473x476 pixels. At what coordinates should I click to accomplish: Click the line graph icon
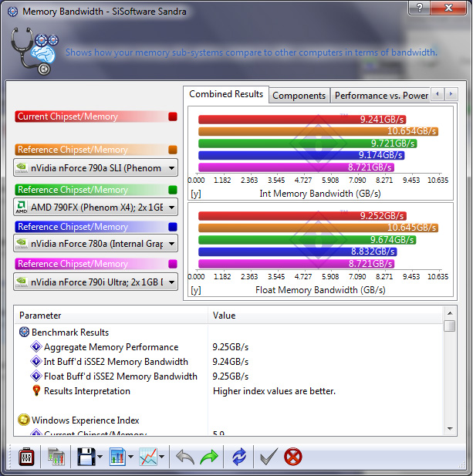pos(148,457)
